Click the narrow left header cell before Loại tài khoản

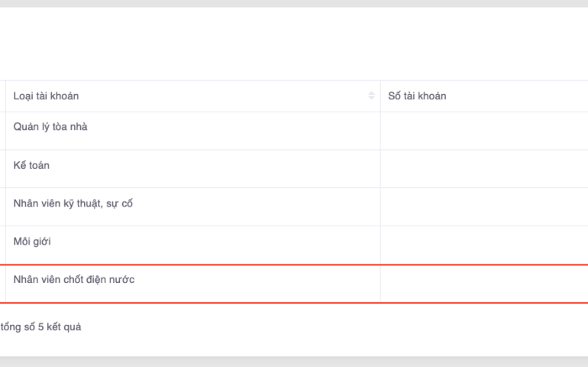point(2,96)
